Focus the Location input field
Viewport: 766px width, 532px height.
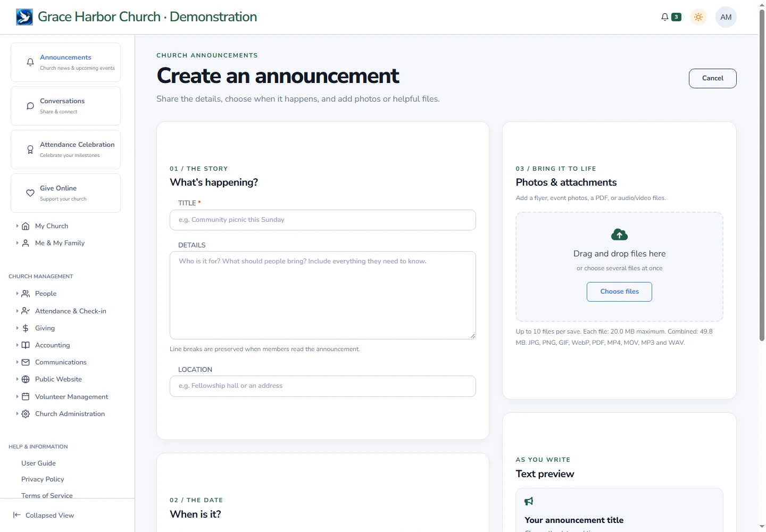pyautogui.click(x=323, y=386)
